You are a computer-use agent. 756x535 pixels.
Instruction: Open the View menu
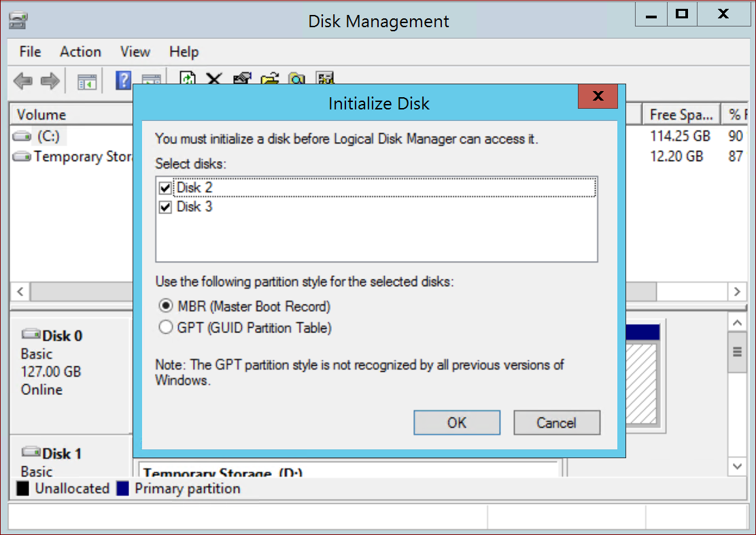tap(135, 52)
